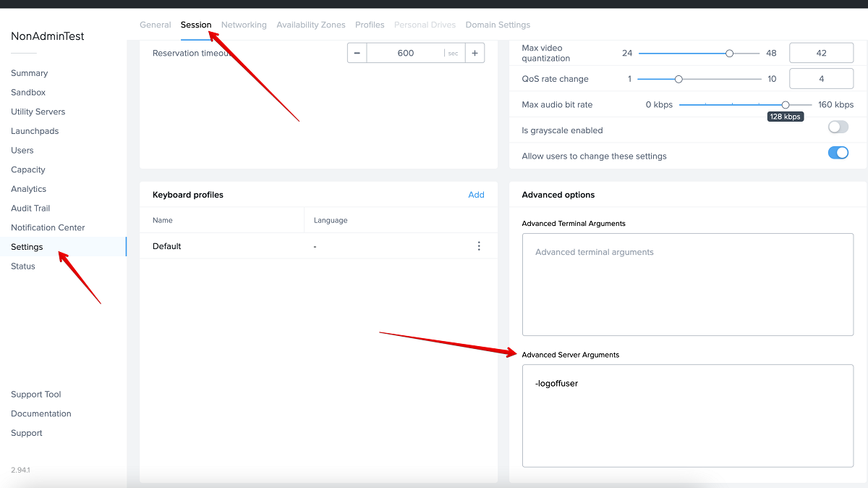Click the Advanced Server Arguments text area
This screenshot has width=868, height=488.
click(x=687, y=416)
